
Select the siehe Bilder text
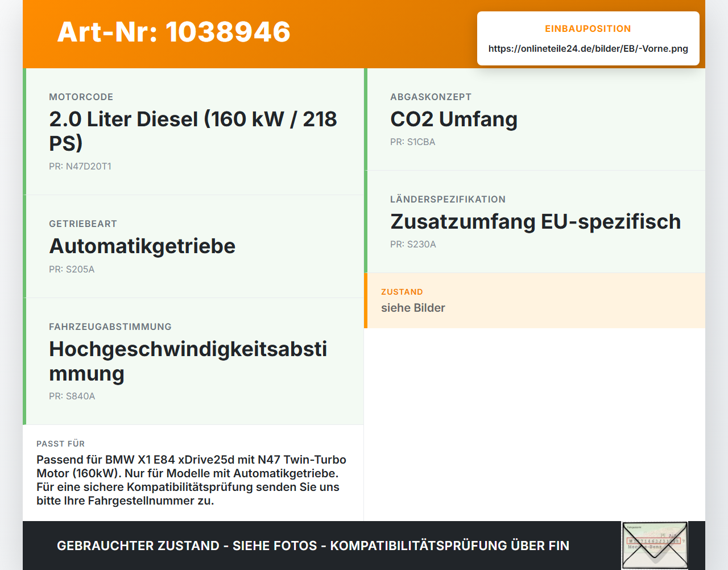coord(413,308)
